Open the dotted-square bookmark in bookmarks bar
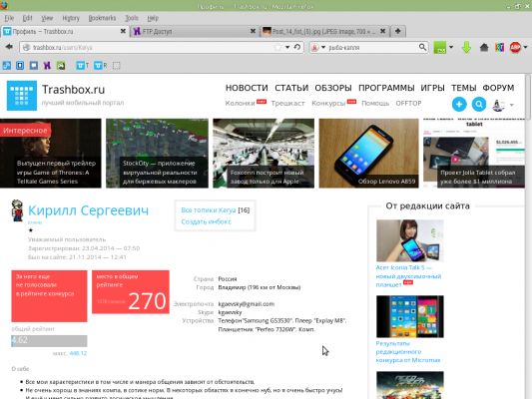 117,66
